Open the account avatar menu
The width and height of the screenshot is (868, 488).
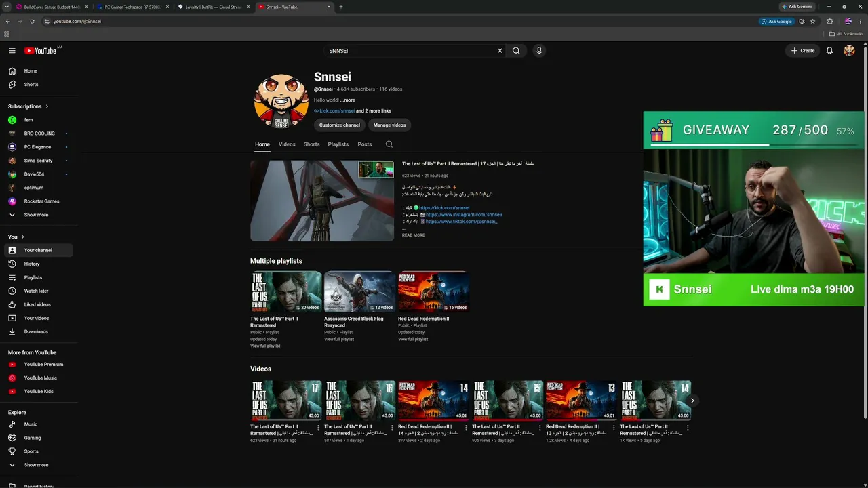tap(849, 51)
